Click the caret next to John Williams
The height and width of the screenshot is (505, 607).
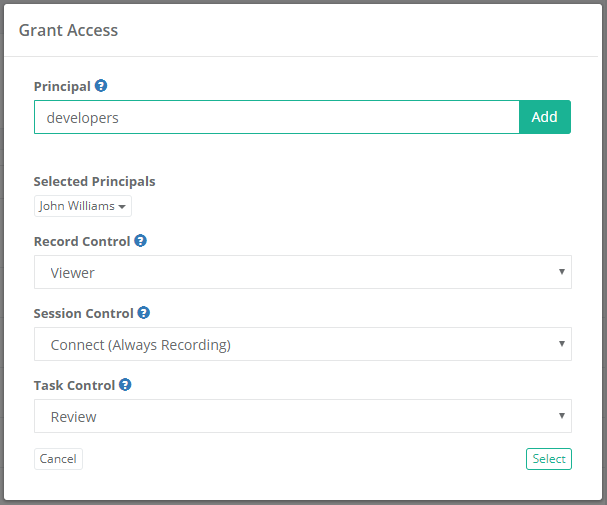pyautogui.click(x=123, y=207)
